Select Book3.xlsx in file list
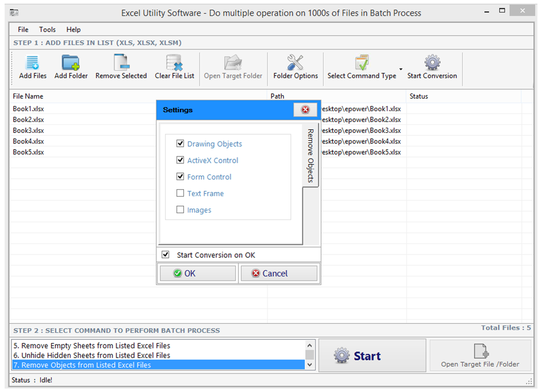The width and height of the screenshot is (542, 392). coord(28,131)
